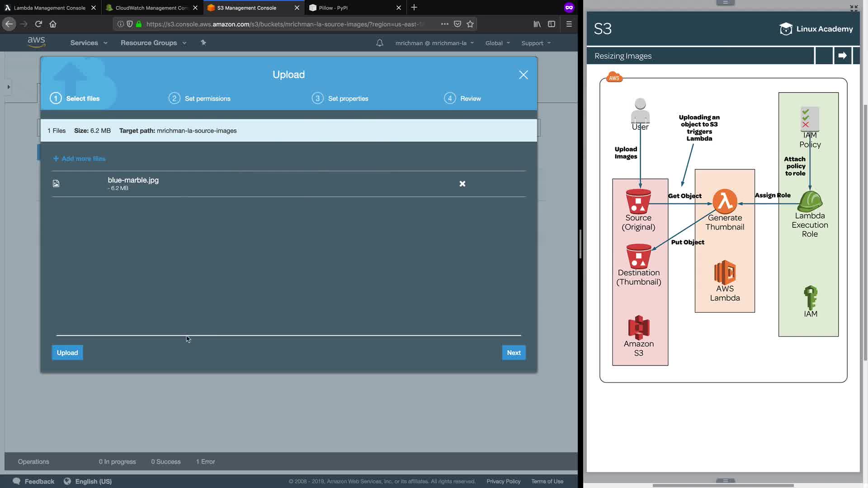Reload the page with refresh icon
This screenshot has width=868, height=488.
point(38,24)
